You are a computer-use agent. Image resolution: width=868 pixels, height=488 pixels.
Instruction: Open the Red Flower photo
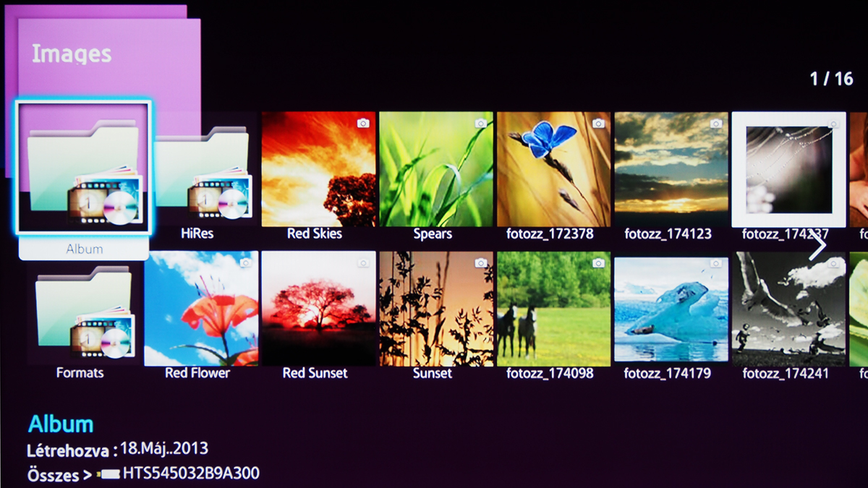point(201,309)
